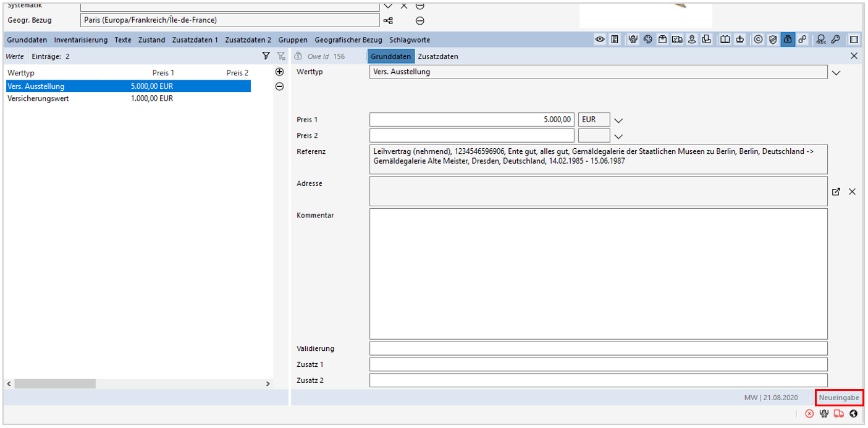Select the location pin toolbar icon

pyautogui.click(x=693, y=39)
